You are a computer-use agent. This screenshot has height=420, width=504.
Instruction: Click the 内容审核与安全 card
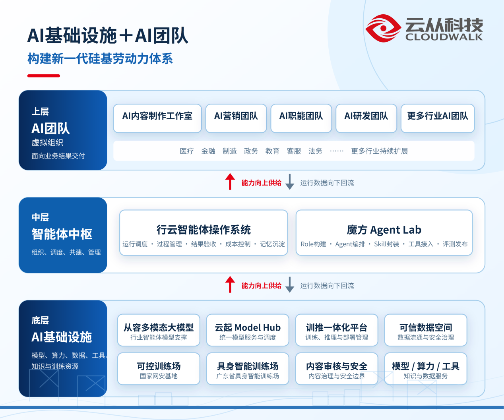(x=337, y=369)
